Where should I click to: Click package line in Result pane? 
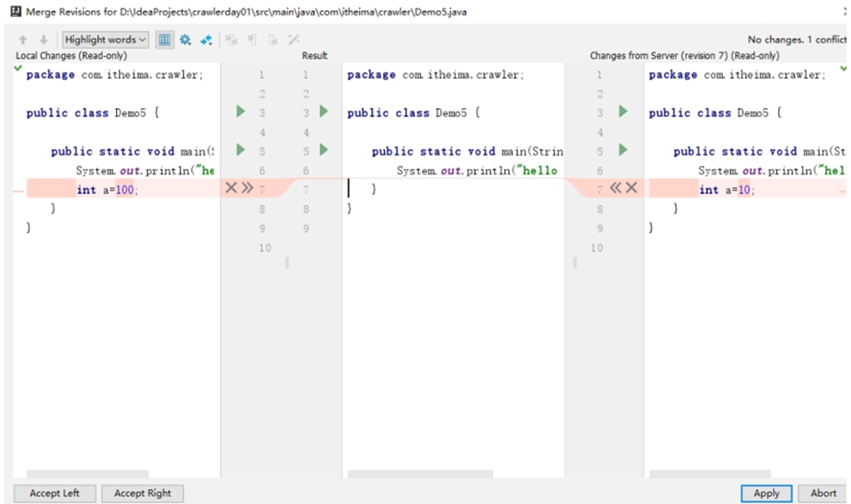[435, 75]
